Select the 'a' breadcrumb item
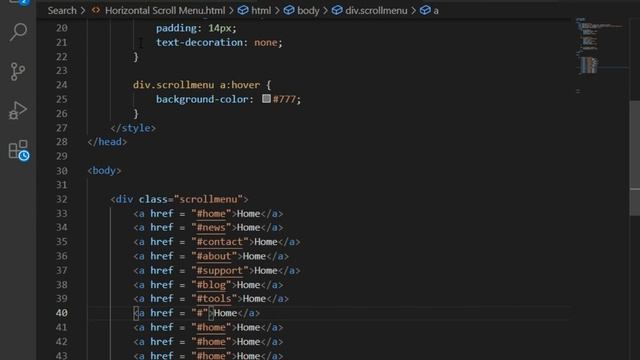 click(436, 11)
